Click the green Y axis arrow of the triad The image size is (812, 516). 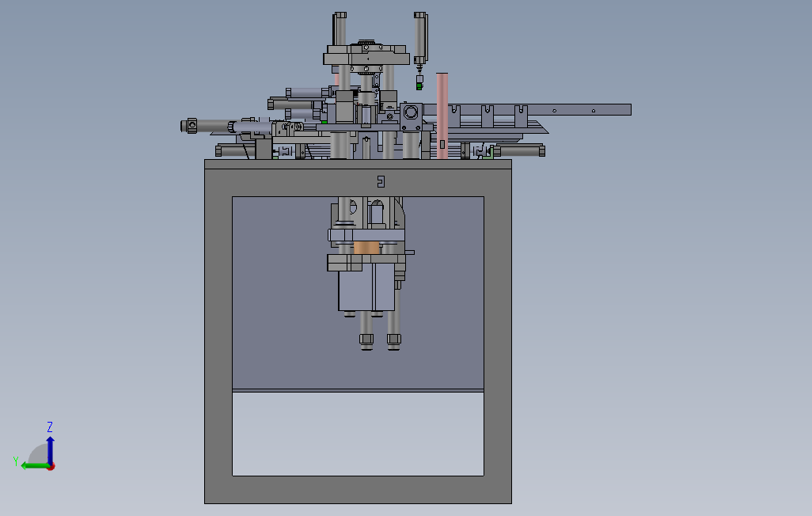click(35, 466)
